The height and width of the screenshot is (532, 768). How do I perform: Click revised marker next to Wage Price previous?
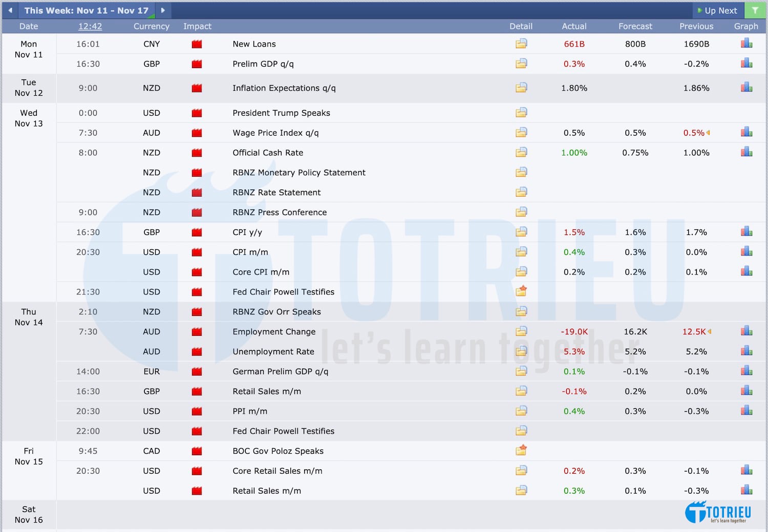tap(708, 133)
